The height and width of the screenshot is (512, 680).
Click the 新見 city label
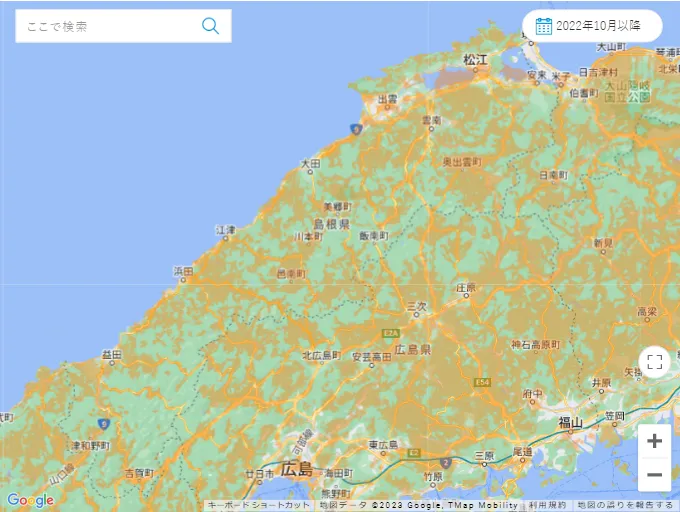pyautogui.click(x=603, y=243)
